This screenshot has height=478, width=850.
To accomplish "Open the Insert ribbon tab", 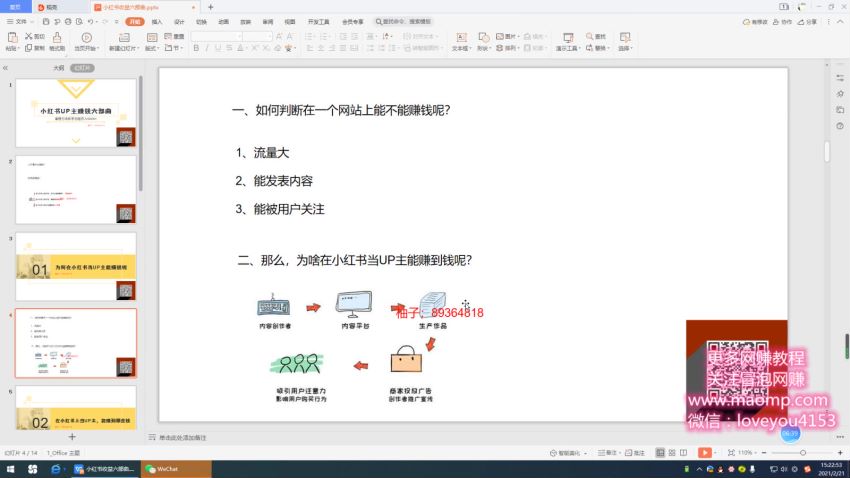I will 157,22.
